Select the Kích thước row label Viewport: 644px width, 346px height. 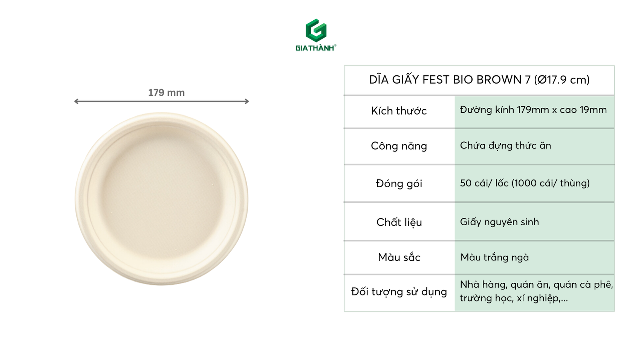tap(399, 111)
